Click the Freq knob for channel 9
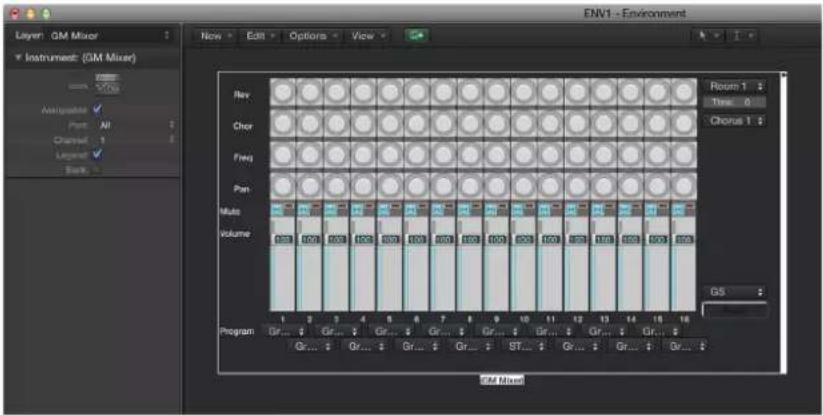Viewport: 823px width, 415px height. tap(497, 155)
